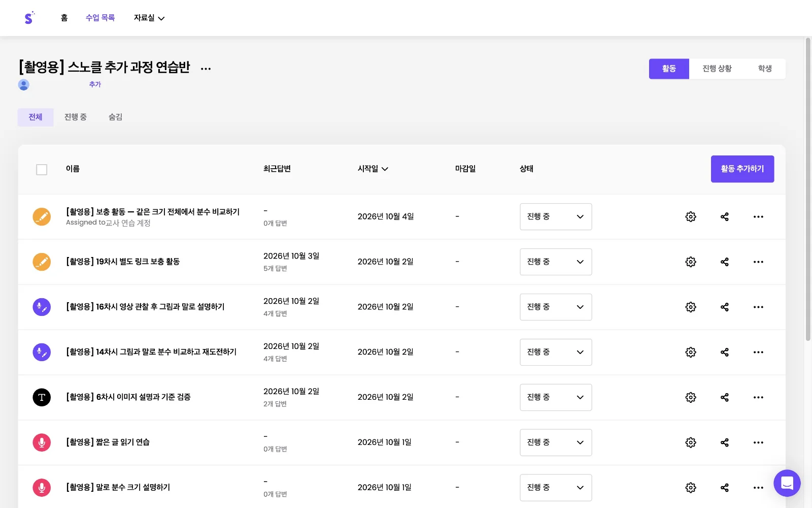Open more options for 짧은 글 읽기 연습
The width and height of the screenshot is (812, 508).
pos(758,443)
